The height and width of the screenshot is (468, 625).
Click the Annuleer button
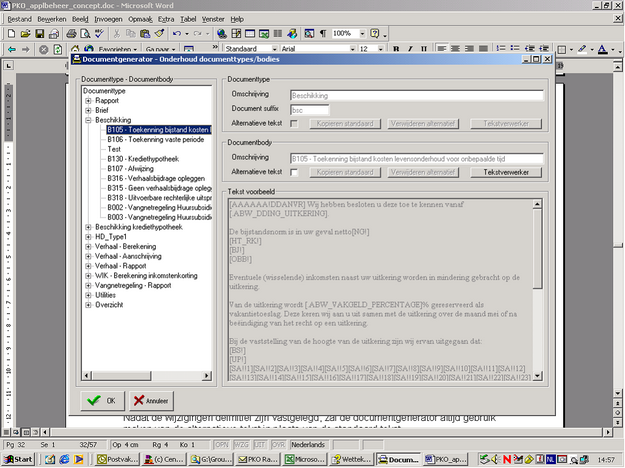(151, 400)
